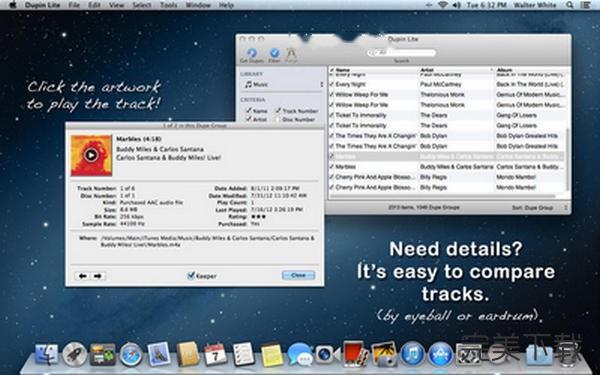The width and height of the screenshot is (600, 375).
Task: Toggle the Track Number criteria checkbox
Action: point(278,111)
